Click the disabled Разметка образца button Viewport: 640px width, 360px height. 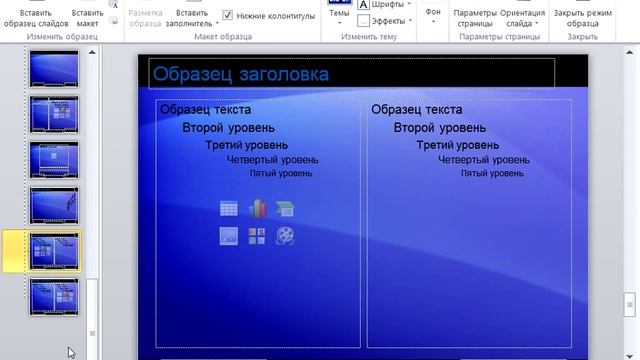pyautogui.click(x=145, y=18)
